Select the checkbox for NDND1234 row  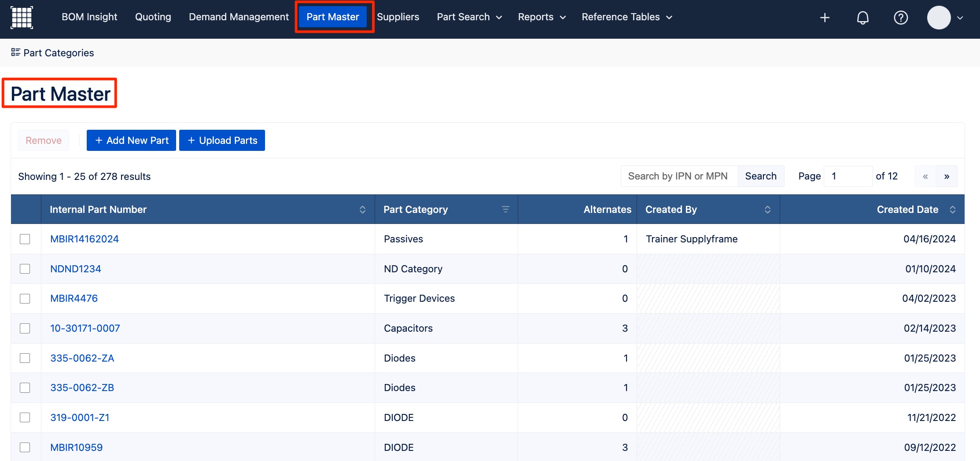[x=25, y=269]
